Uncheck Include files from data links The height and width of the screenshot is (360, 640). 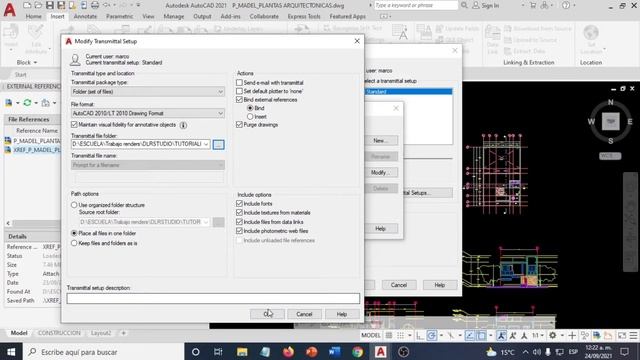239,222
